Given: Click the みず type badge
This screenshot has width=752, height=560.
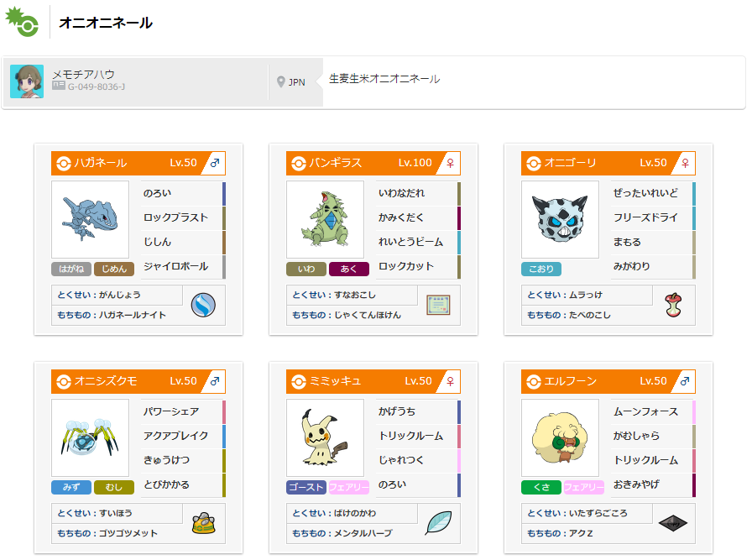Looking at the screenshot, I should click(x=71, y=487).
